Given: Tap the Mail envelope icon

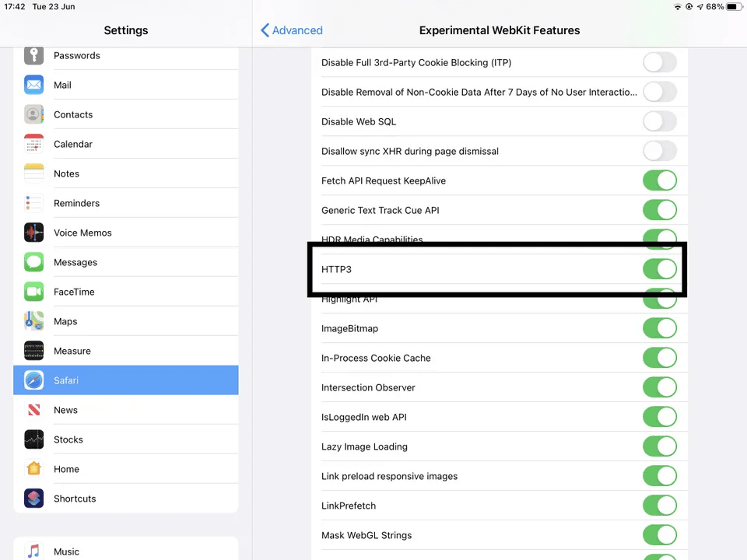Looking at the screenshot, I should 33,85.
